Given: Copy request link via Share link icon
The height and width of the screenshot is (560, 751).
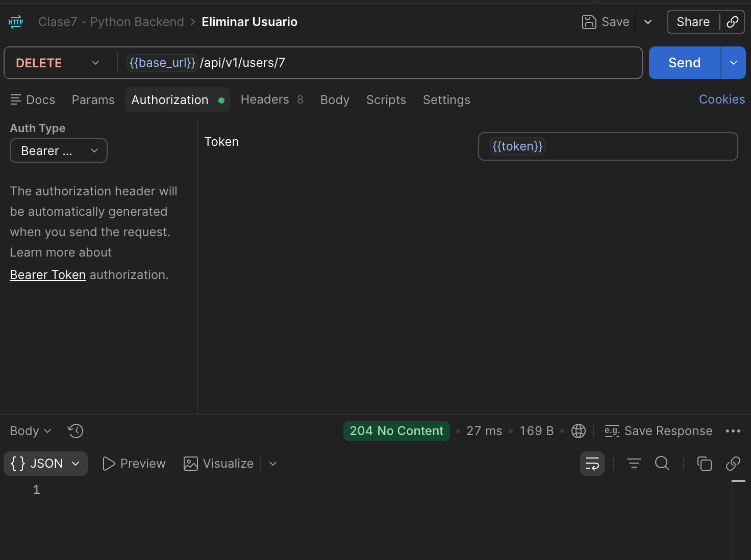Looking at the screenshot, I should (733, 22).
